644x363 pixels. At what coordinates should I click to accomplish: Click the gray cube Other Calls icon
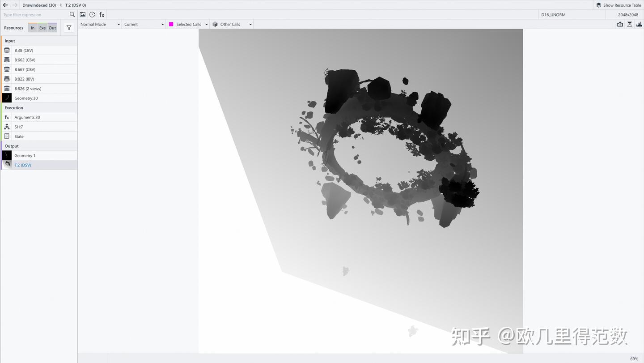coord(215,24)
